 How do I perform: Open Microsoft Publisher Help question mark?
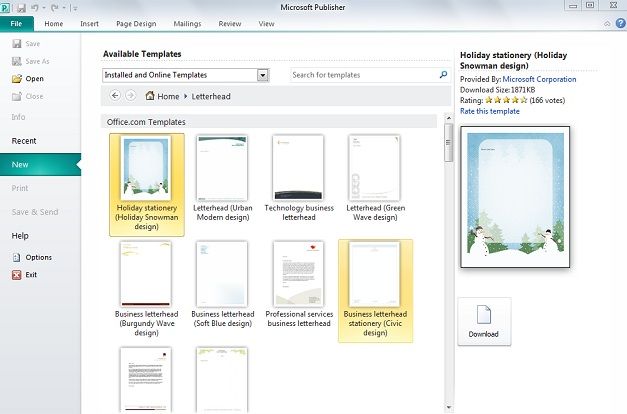pyautogui.click(x=620, y=24)
